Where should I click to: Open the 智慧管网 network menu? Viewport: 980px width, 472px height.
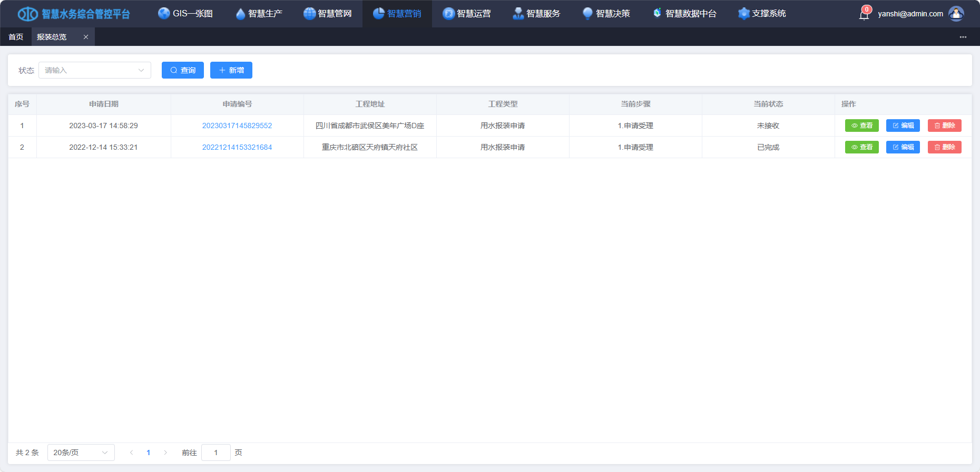pos(328,14)
